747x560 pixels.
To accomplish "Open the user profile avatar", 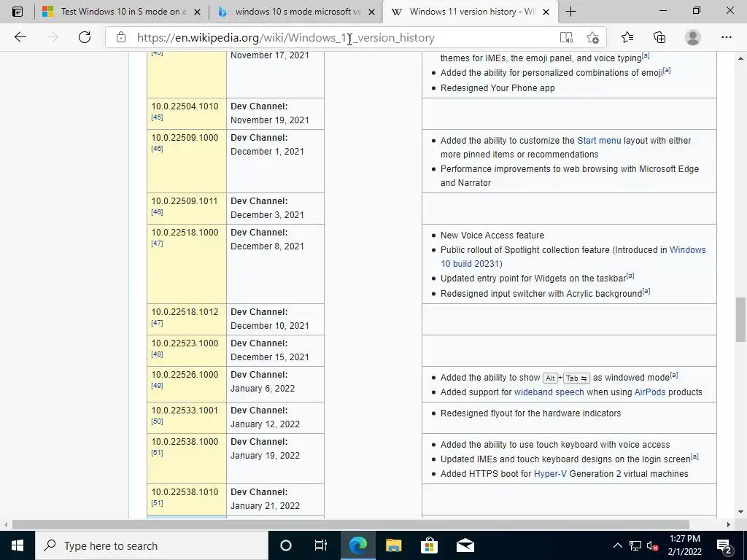I will [693, 37].
